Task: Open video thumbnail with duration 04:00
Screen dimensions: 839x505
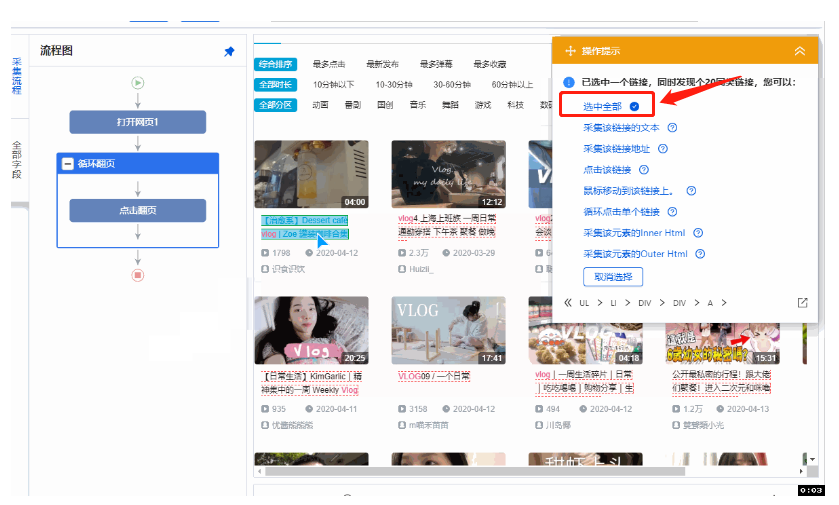Action: [x=311, y=174]
